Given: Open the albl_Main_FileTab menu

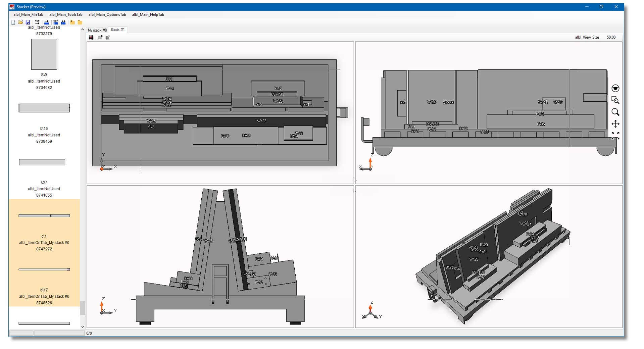Looking at the screenshot, I should (28, 14).
